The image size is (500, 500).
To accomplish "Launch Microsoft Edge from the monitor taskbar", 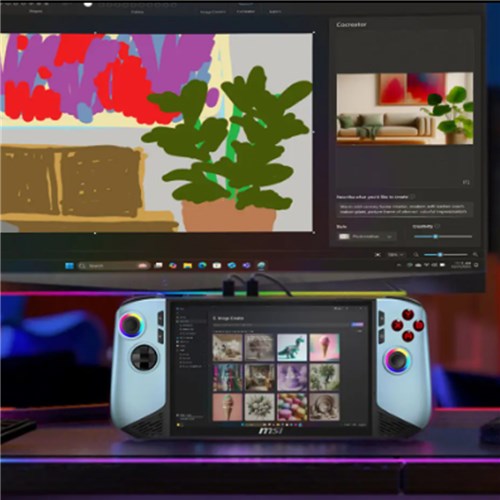I will coord(202,265).
